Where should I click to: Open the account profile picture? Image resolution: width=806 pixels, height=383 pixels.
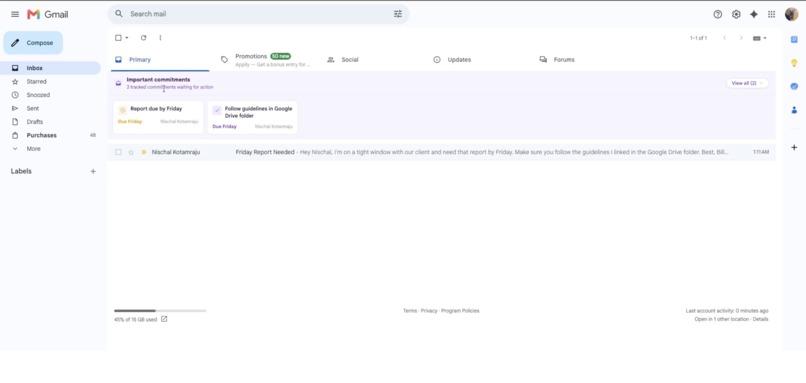[792, 14]
